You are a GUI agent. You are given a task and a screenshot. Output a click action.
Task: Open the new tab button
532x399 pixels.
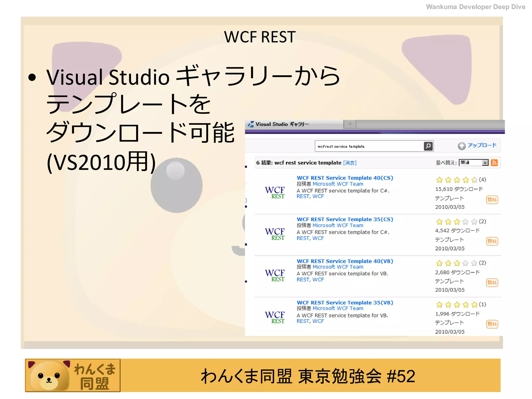point(350,124)
